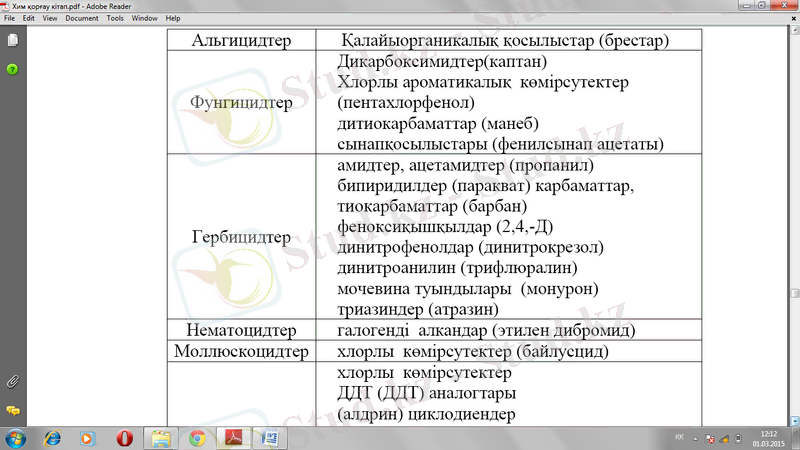Select Adobe Reader taskbar button
Viewport: 800px width, 450px height.
(234, 438)
